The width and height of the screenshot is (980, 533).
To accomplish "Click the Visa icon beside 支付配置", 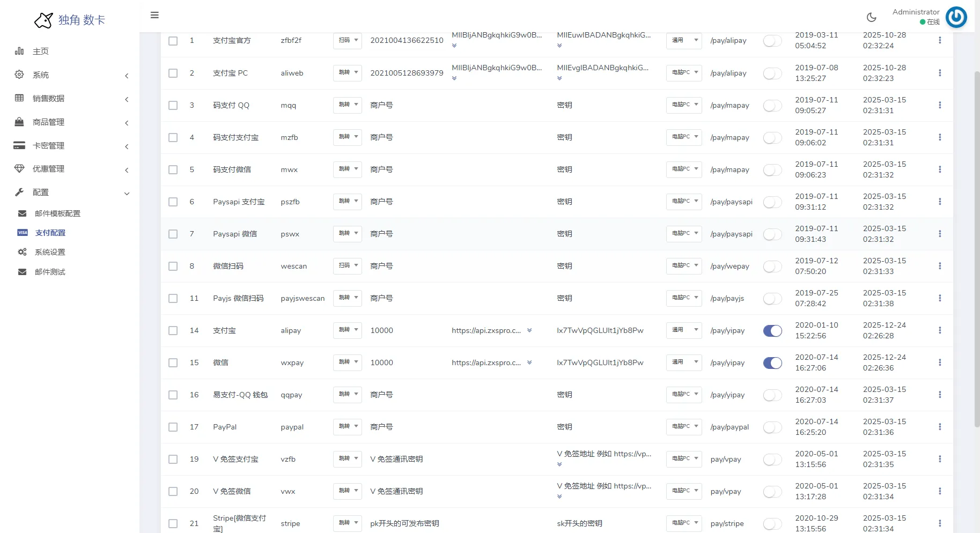I will pos(22,232).
